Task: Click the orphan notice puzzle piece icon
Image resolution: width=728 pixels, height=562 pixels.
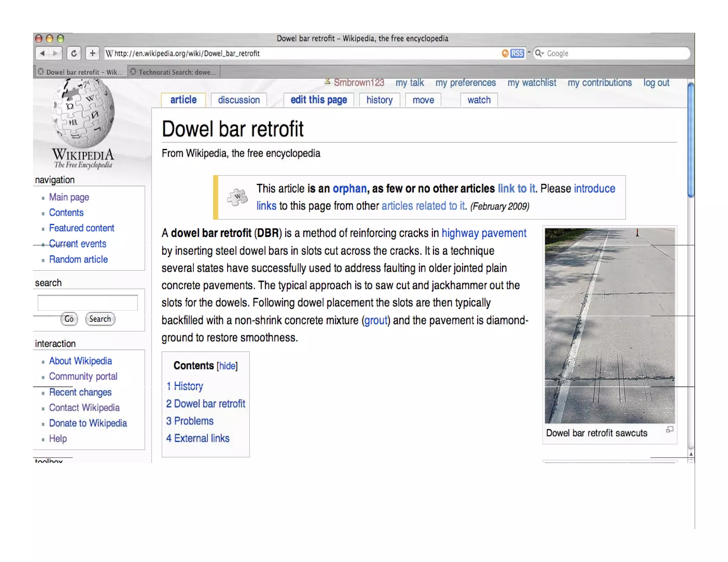Action: pyautogui.click(x=237, y=197)
